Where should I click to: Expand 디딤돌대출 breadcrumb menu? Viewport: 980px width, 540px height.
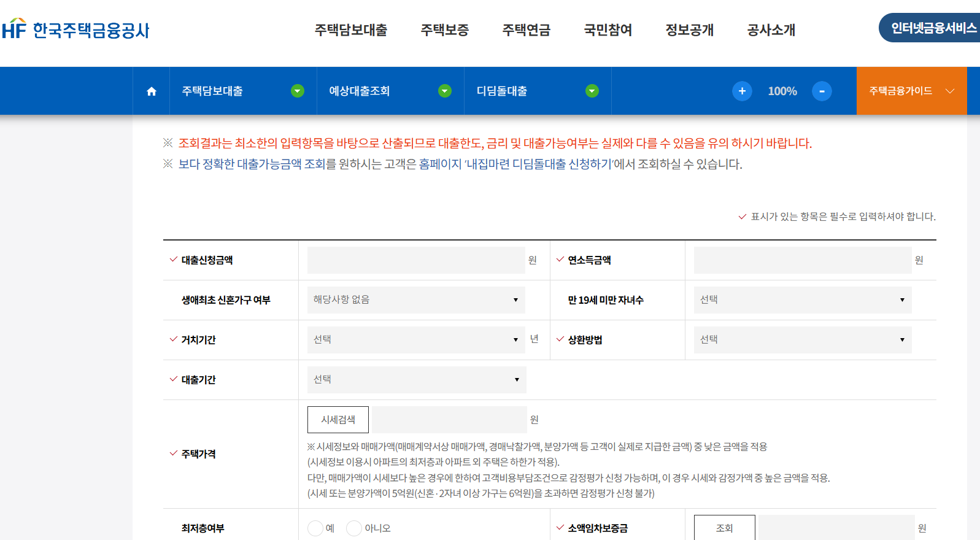[538, 91]
